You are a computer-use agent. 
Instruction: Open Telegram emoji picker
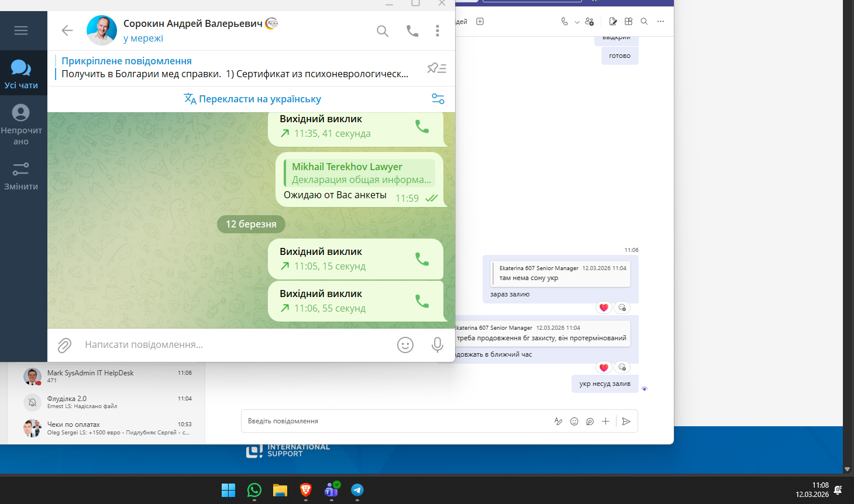(405, 345)
